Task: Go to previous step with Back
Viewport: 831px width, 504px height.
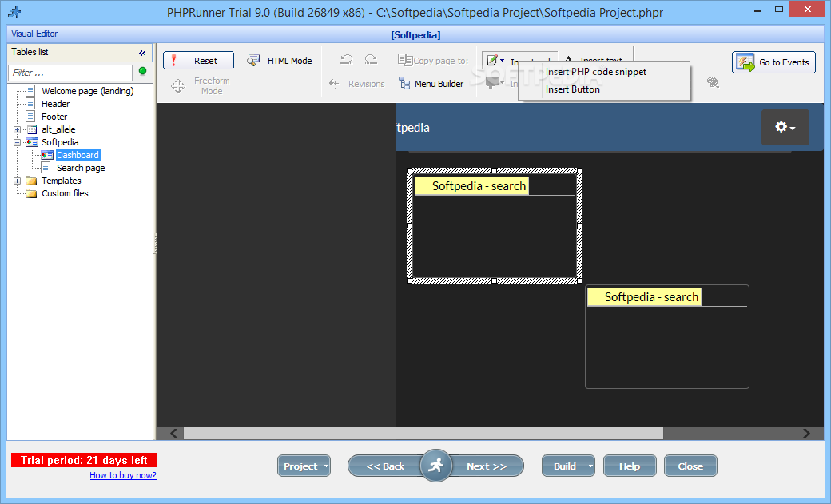Action: tap(385, 466)
